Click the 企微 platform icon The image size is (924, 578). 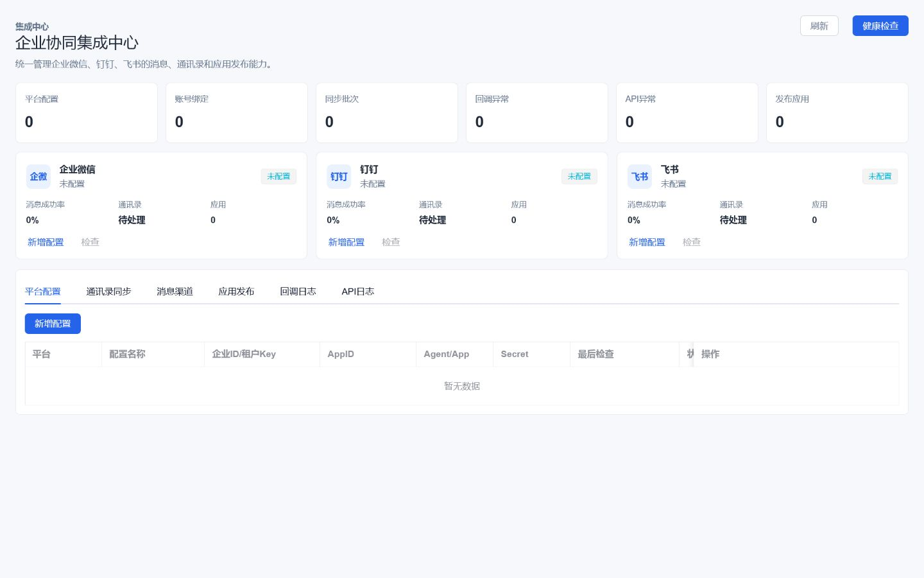coord(38,177)
